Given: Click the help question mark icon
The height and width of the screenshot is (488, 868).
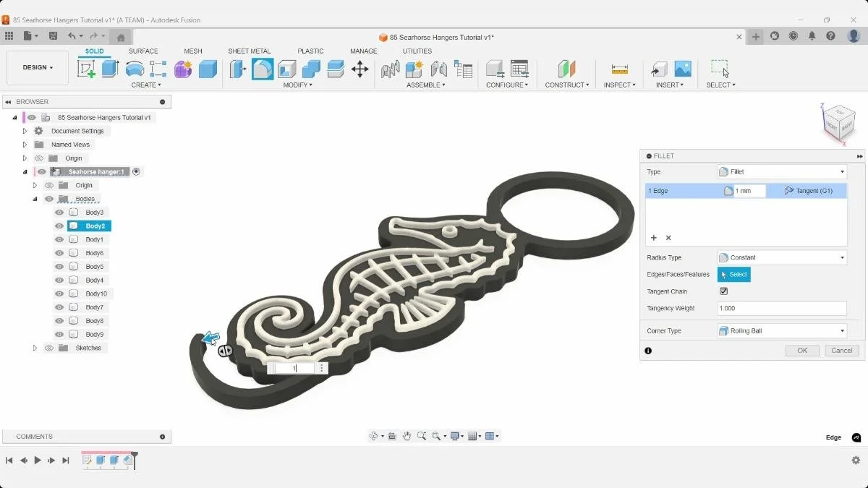Looking at the screenshot, I should [x=831, y=36].
